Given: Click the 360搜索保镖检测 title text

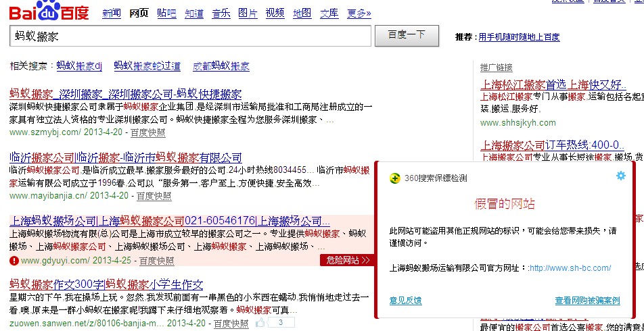Looking at the screenshot, I should pyautogui.click(x=436, y=178).
